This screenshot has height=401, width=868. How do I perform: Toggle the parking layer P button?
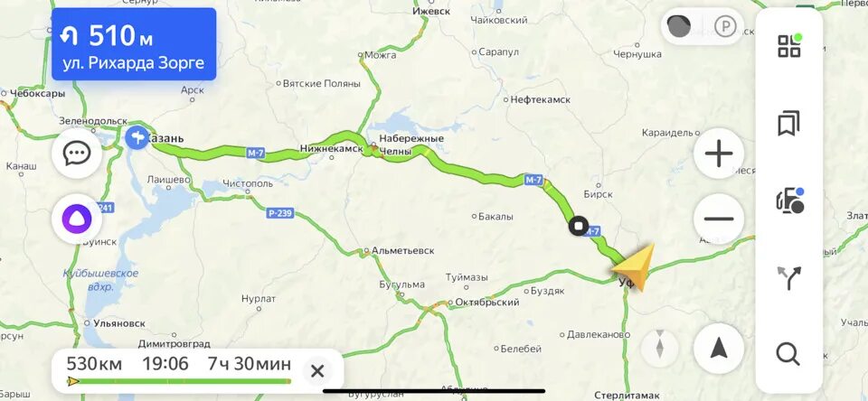point(724,26)
